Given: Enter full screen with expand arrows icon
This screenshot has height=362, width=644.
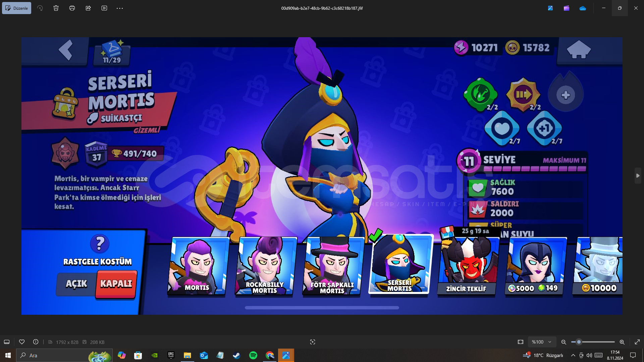Looking at the screenshot, I should 637,342.
